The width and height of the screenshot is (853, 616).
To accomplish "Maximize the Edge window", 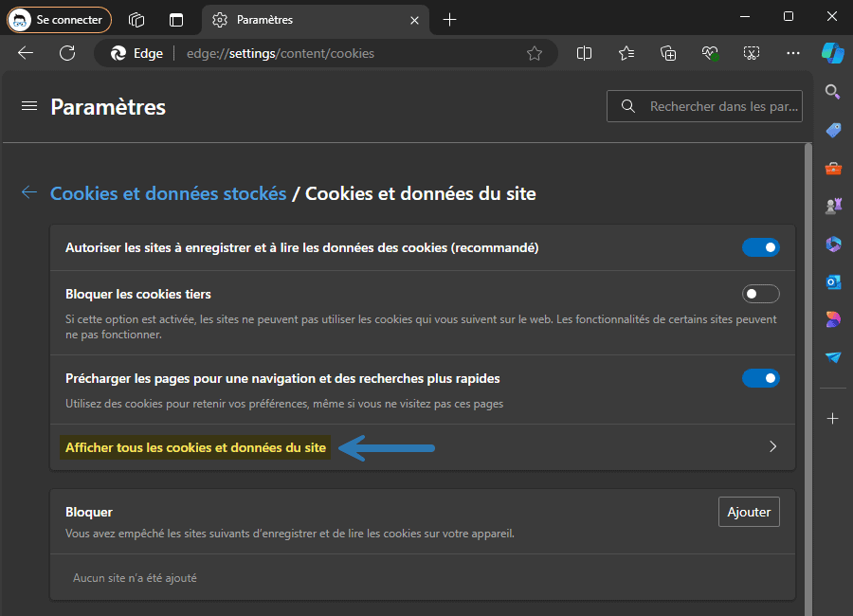I will 789,16.
